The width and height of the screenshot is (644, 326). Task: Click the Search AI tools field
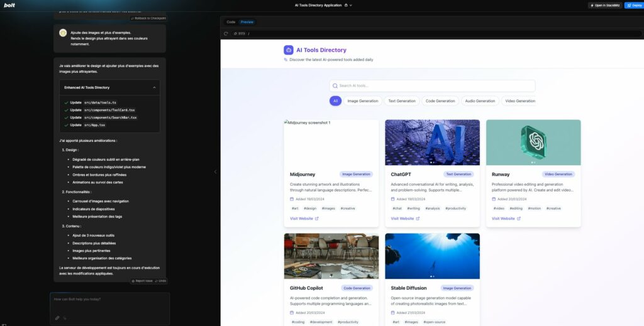click(432, 85)
